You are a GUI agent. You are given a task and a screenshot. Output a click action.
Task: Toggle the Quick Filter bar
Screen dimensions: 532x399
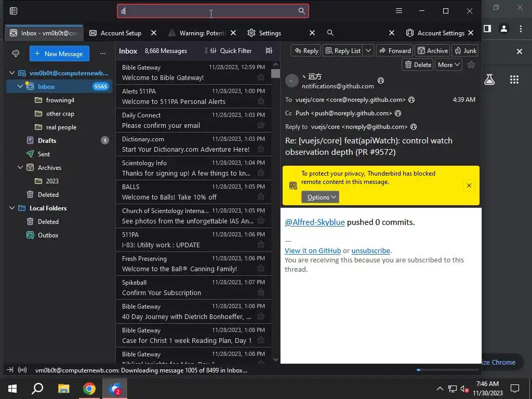coord(231,50)
